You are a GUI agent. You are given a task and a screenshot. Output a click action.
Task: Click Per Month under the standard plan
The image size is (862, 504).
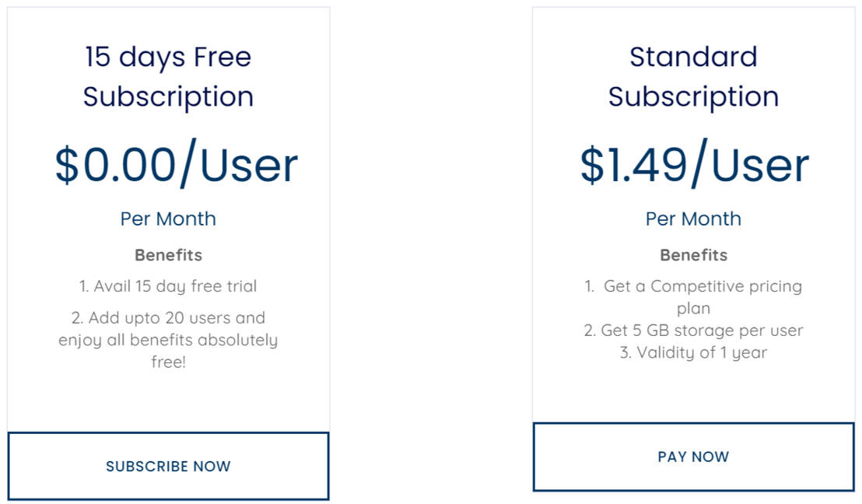[693, 219]
